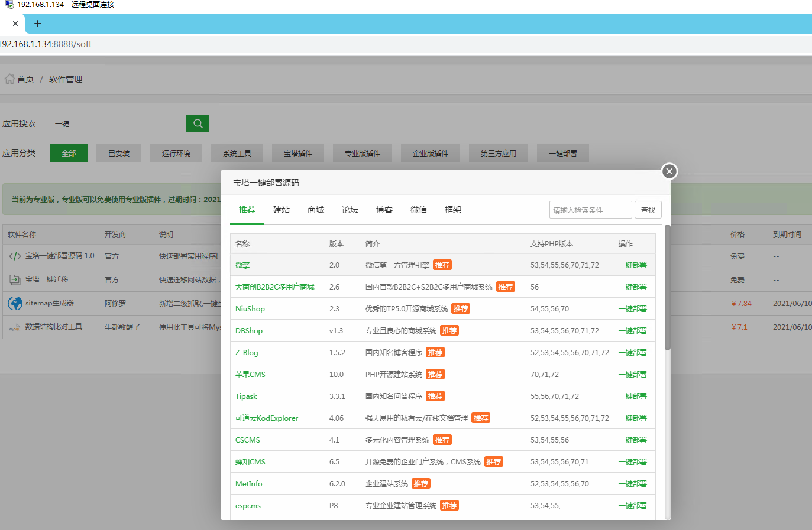This screenshot has width=812, height=530.
Task: Switch to the 博客 tab
Action: (384, 210)
